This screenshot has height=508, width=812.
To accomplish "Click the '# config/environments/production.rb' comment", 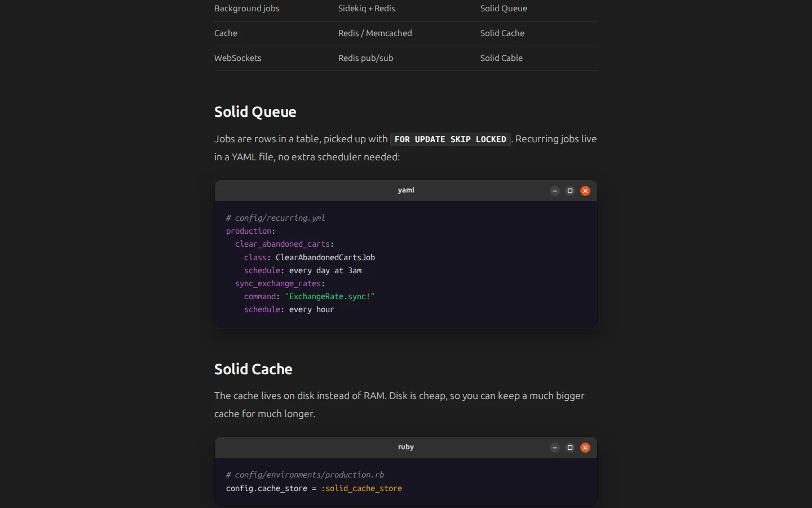I will point(305,475).
